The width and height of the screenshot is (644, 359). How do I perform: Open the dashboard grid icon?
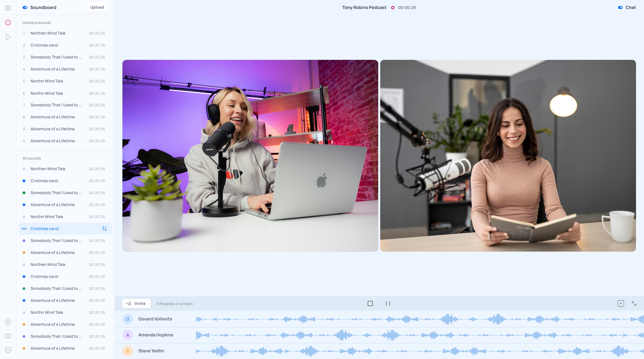click(x=8, y=8)
